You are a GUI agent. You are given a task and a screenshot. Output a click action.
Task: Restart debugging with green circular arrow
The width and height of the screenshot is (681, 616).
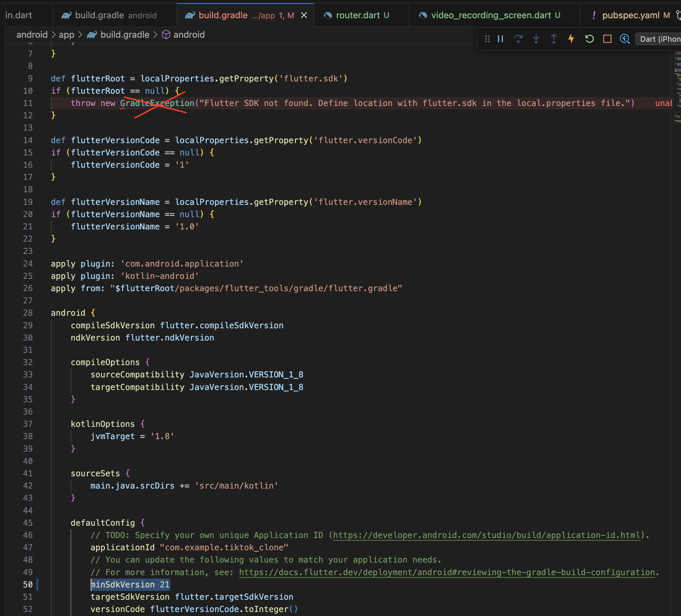point(590,39)
